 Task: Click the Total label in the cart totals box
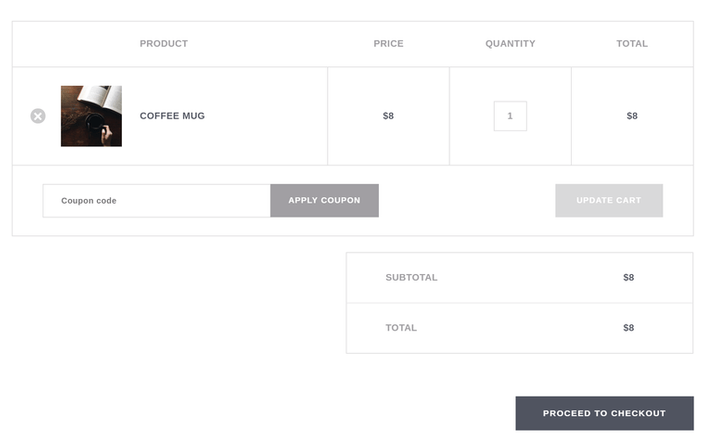(401, 328)
